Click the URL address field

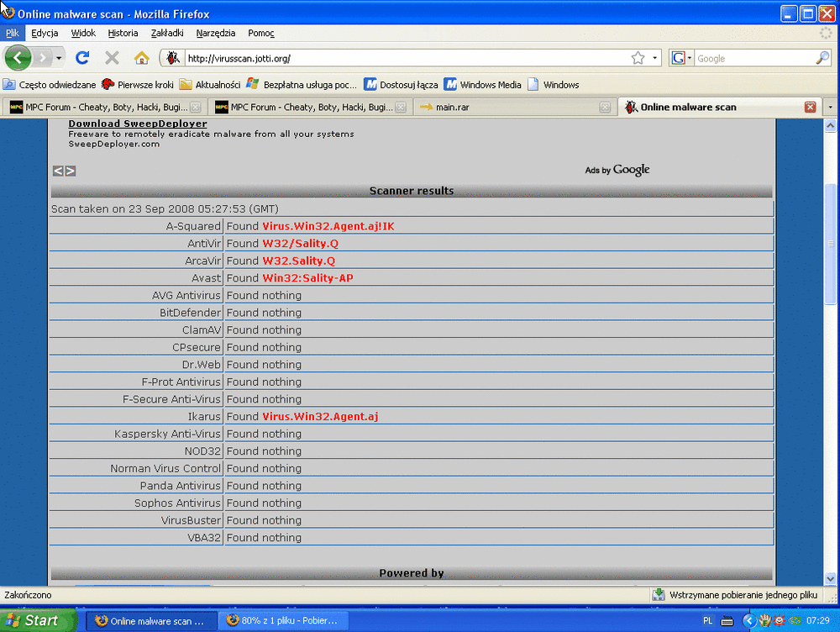pos(407,59)
